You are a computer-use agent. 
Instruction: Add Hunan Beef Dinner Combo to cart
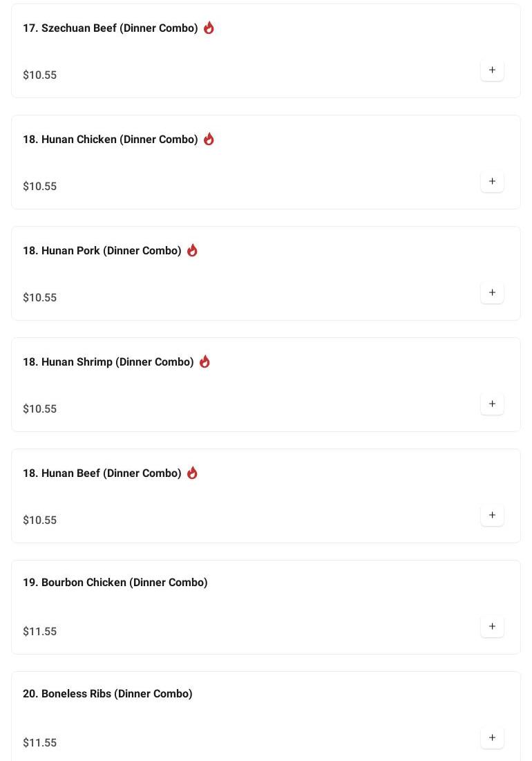[492, 515]
